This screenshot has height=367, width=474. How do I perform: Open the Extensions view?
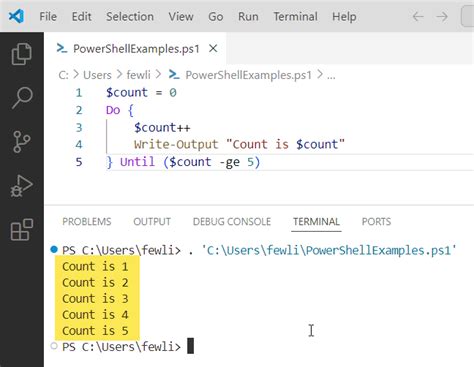[x=22, y=230]
